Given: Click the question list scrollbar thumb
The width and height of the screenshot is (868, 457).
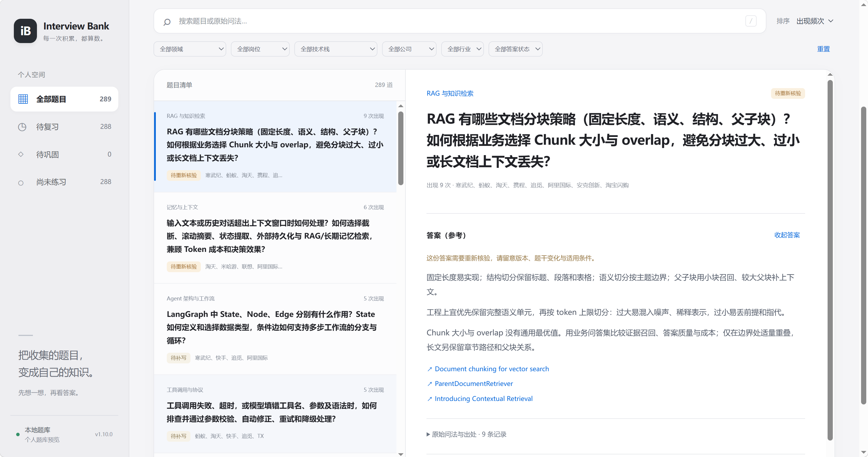Looking at the screenshot, I should (x=401, y=148).
